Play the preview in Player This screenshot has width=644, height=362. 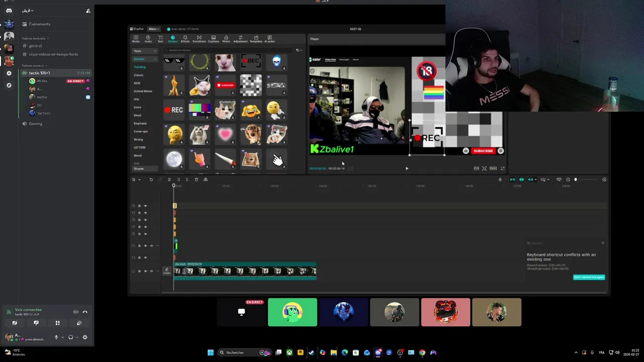point(407,168)
